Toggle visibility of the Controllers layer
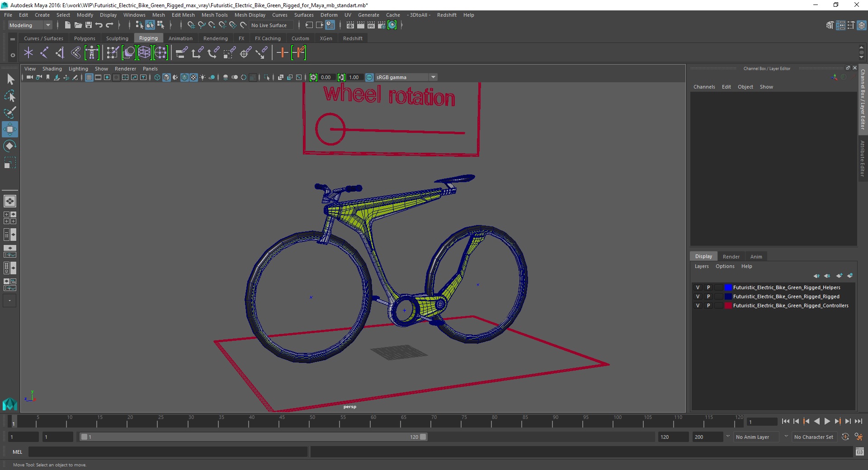868x470 pixels. pos(698,305)
